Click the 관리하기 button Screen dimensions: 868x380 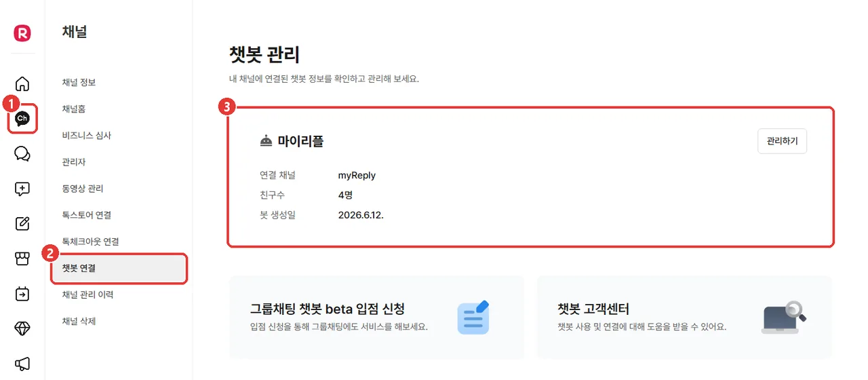point(782,141)
